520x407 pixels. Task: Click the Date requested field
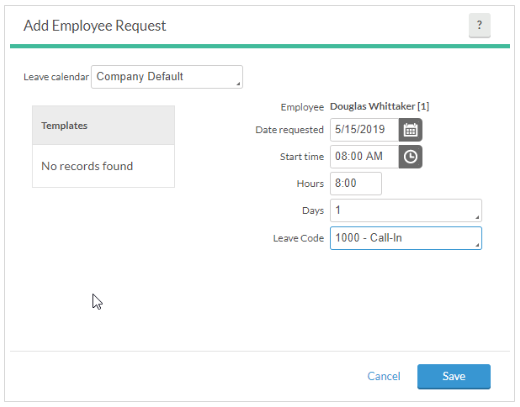pyautogui.click(x=365, y=130)
